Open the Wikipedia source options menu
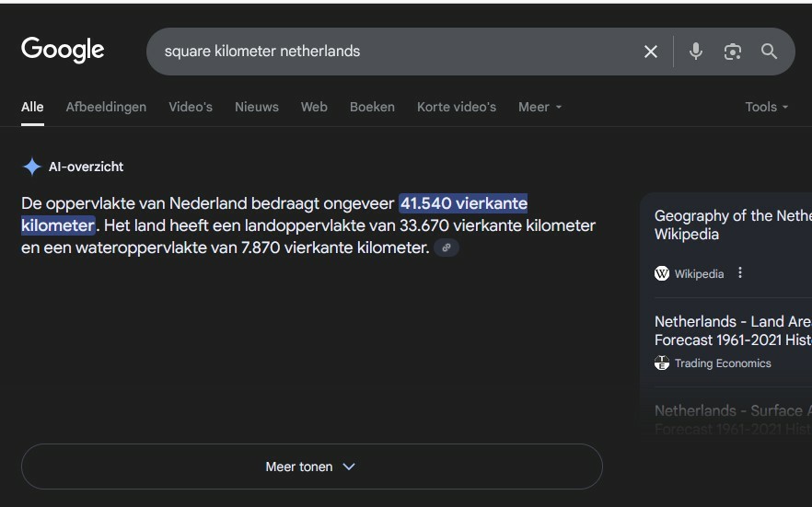812x507 pixels. click(740, 272)
